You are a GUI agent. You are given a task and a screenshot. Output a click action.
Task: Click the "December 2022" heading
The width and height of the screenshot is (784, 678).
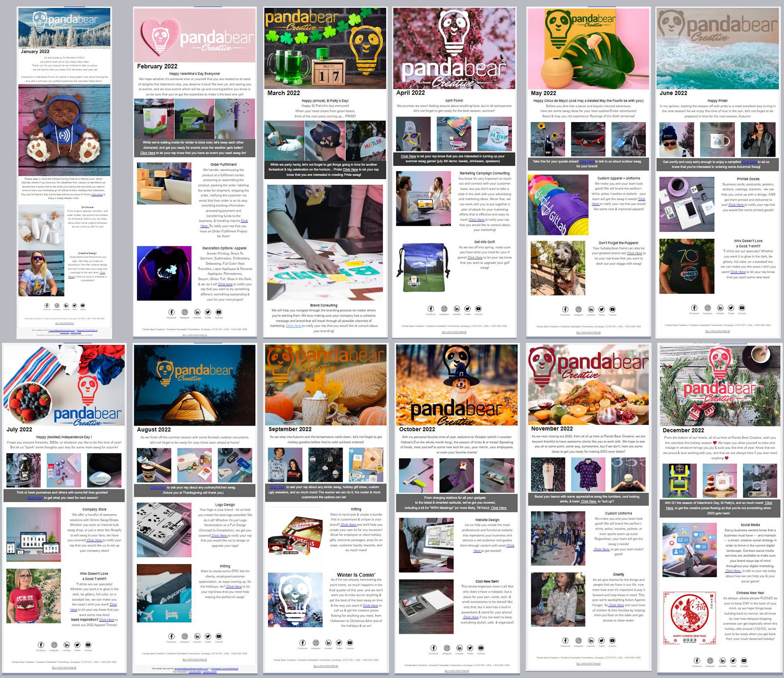point(683,430)
